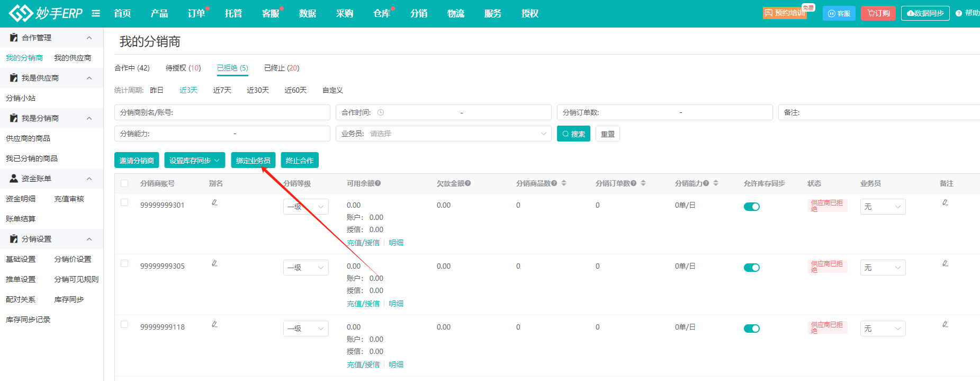Select 近7天 statistics period
Viewport: 980px width, 381px height.
coord(222,90)
